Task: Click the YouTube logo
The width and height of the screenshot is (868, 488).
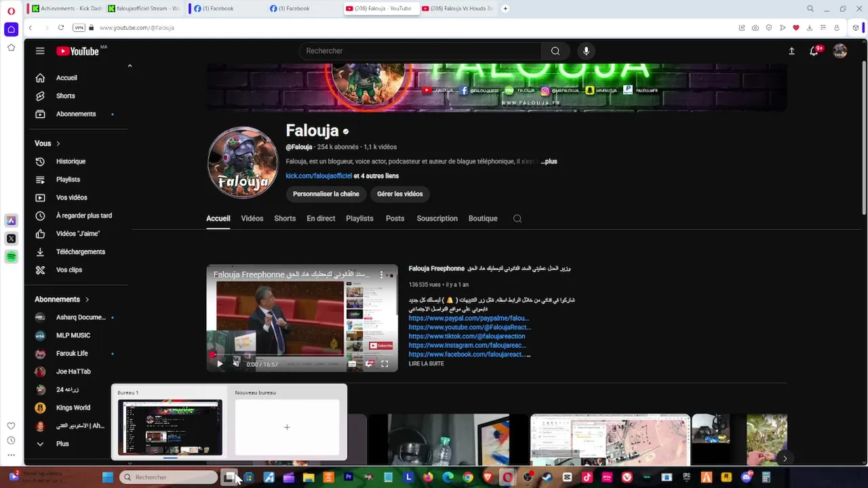Action: tap(78, 51)
